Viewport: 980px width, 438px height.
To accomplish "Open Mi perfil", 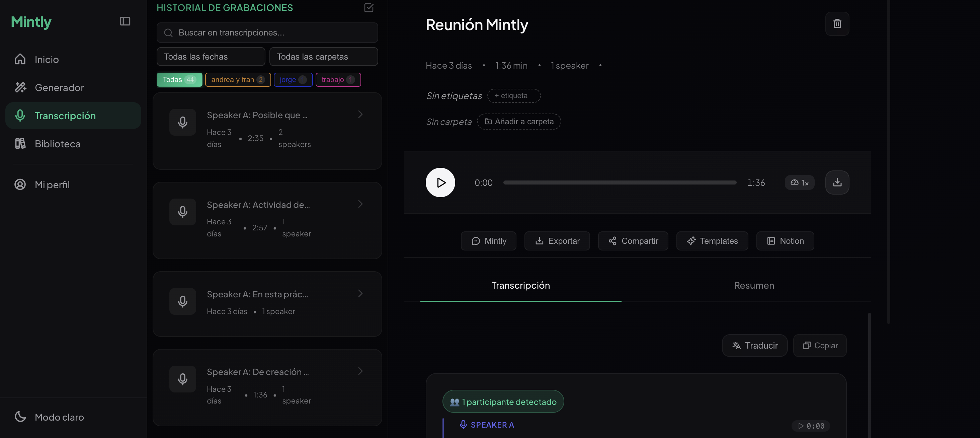I will (x=52, y=185).
